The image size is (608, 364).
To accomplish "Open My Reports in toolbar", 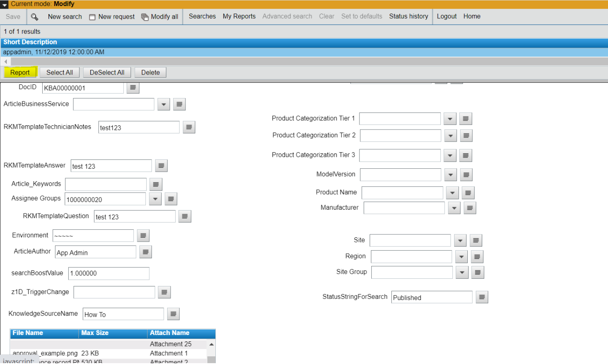I will [x=239, y=16].
